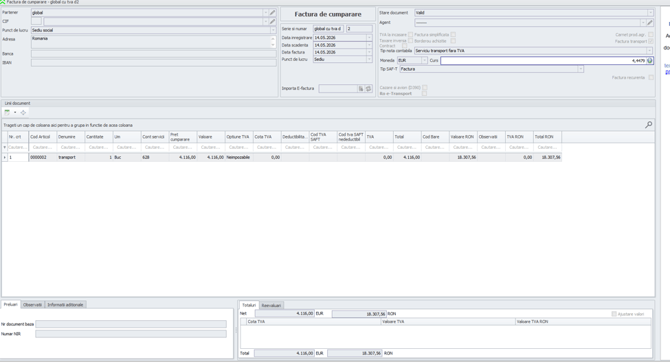
Task: Open the Stare document dropdown
Action: [x=650, y=13]
